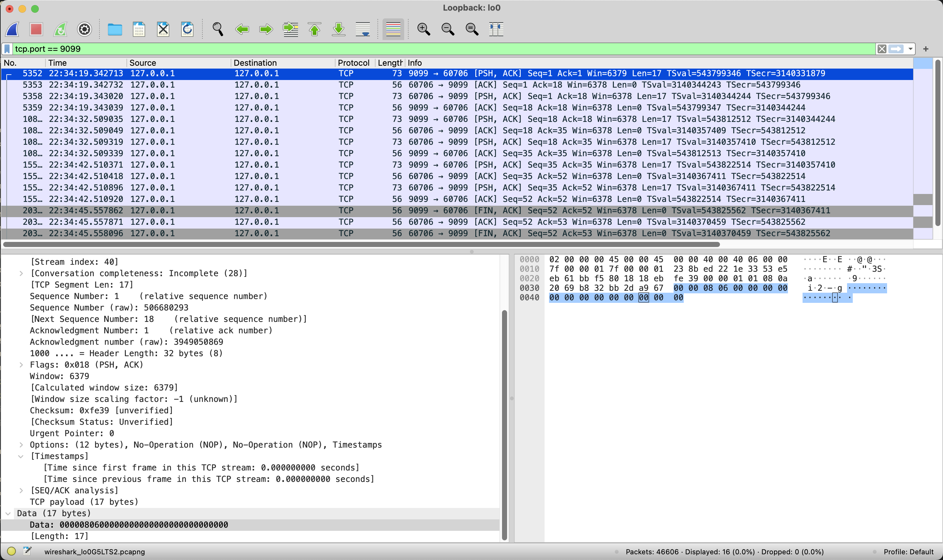Go back in packet history
943x560 pixels.
pyautogui.click(x=242, y=29)
